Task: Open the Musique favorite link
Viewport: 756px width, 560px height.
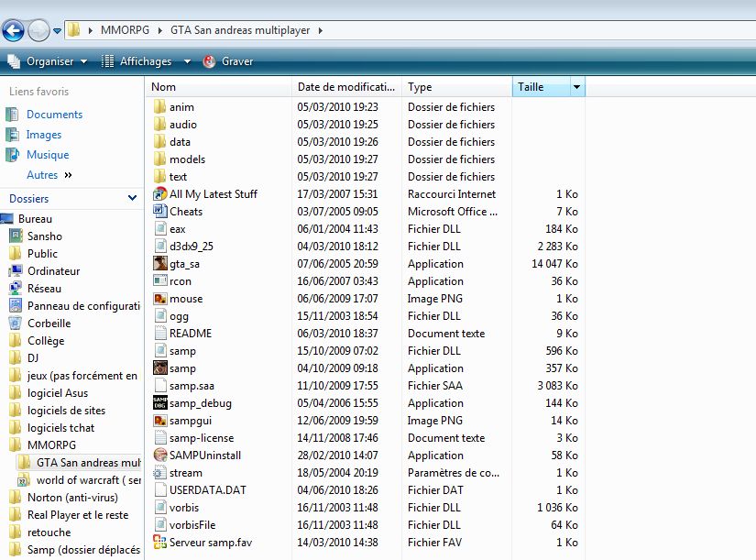Action: point(48,155)
